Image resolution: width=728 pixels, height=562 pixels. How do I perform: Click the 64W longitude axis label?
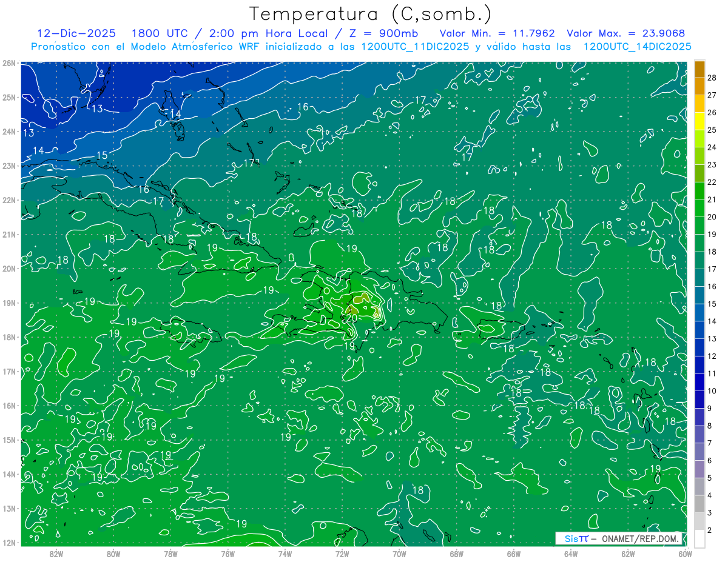(571, 553)
